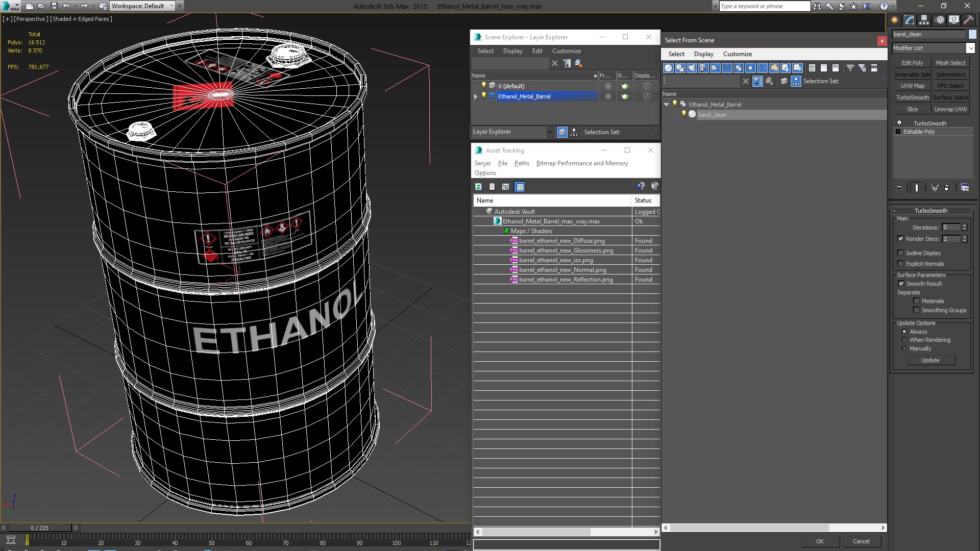Open the Modifier List dropdown
Screen dimensions: 980x551
click(970, 48)
